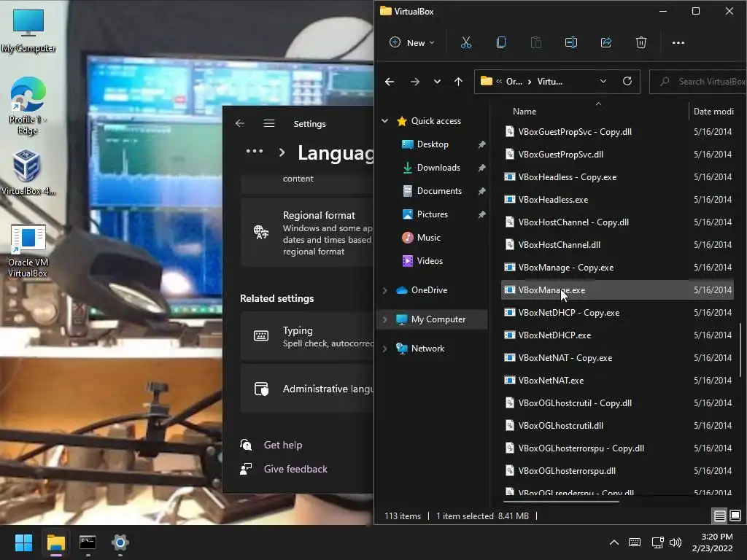Screen dimensions: 747x560
Task: Open the Oracle VM VirtualBox desktop shortcut
Action: click(28, 252)
